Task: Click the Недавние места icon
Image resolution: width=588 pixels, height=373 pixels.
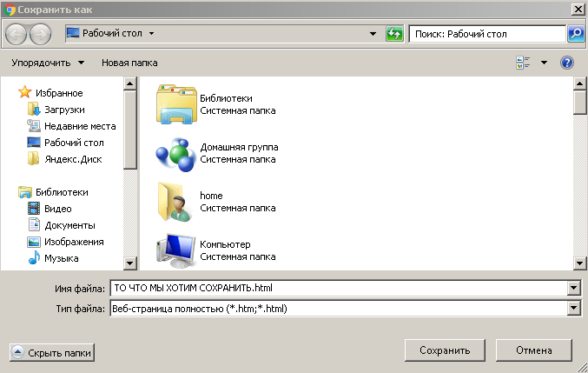Action: point(34,126)
